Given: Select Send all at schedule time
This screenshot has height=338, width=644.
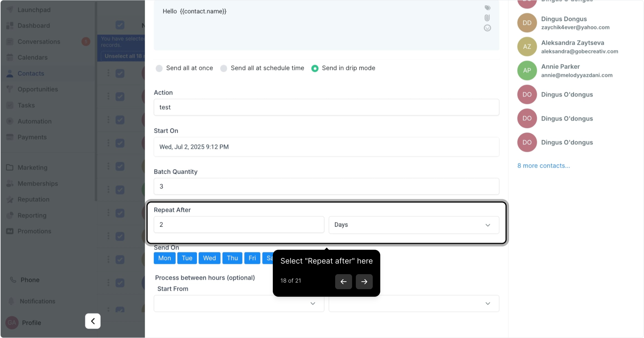Looking at the screenshot, I should 224,68.
